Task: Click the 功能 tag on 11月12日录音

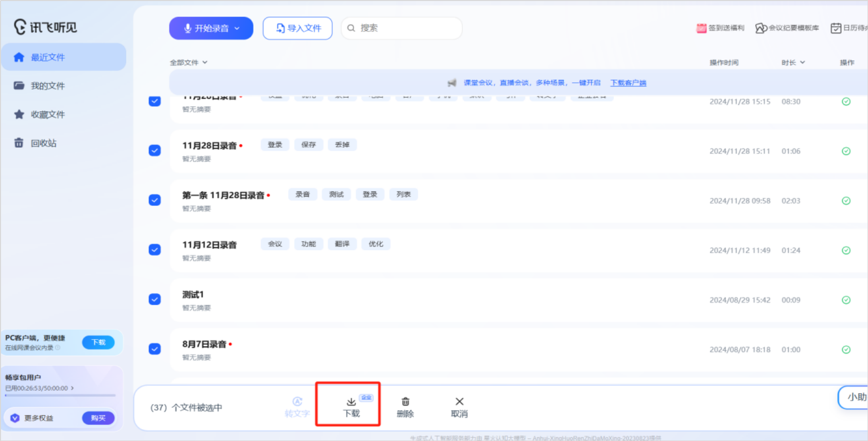Action: 309,244
